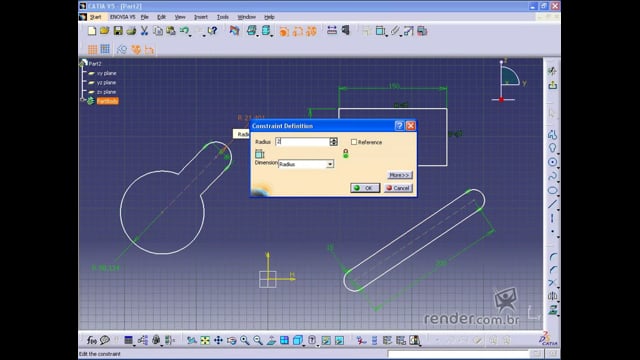
Task: Select Part2 root tree node
Action: [95, 64]
